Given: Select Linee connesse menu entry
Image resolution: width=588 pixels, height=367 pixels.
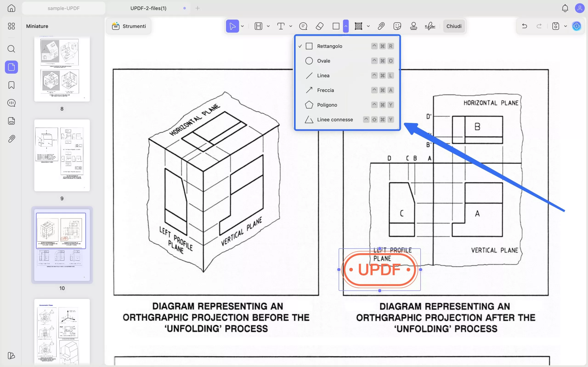Looking at the screenshot, I should click(335, 120).
